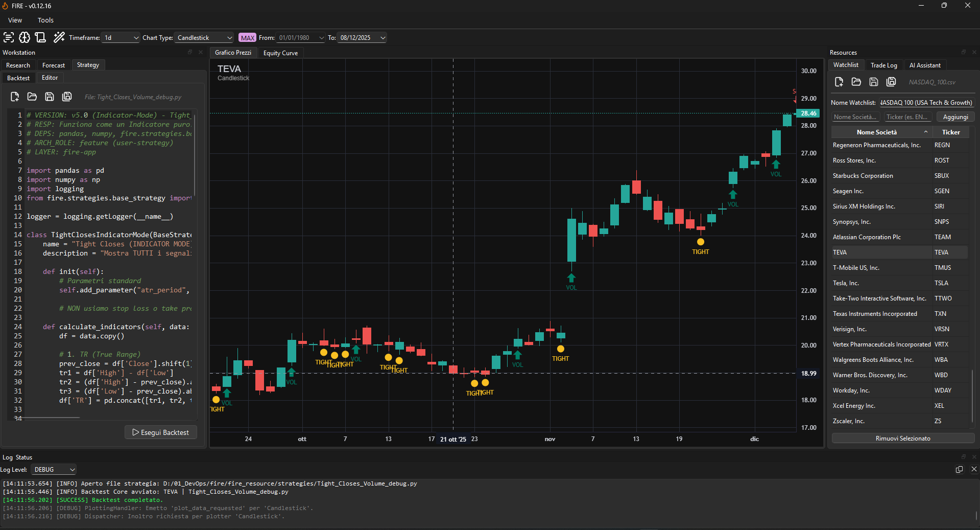Click the Ticker input field
The image size is (980, 530).
(x=908, y=117)
